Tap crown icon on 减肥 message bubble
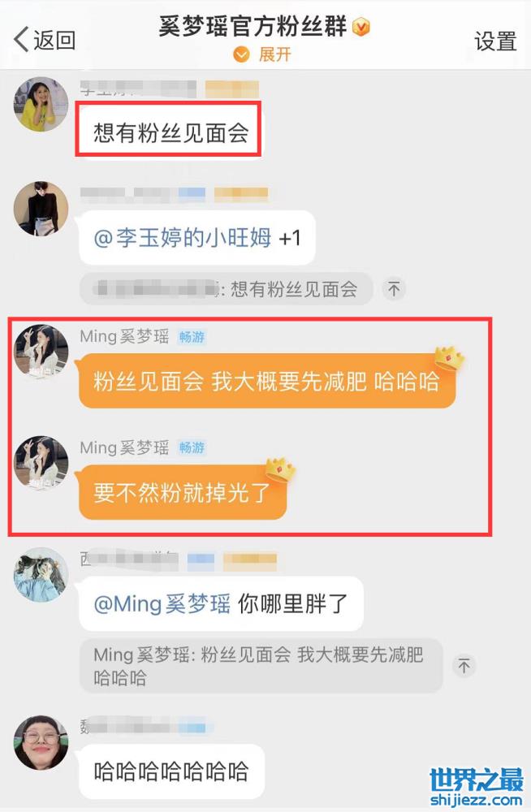Image resolution: width=531 pixels, height=812 pixels. coord(448,358)
